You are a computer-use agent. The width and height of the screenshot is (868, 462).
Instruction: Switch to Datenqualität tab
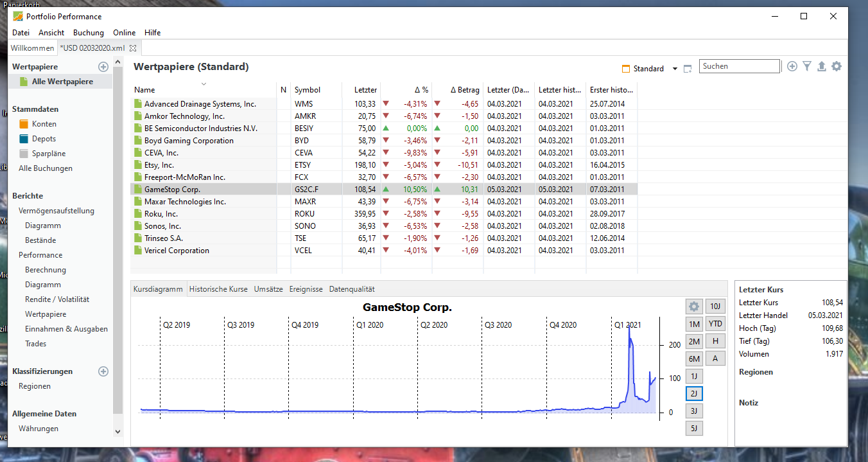coord(352,289)
